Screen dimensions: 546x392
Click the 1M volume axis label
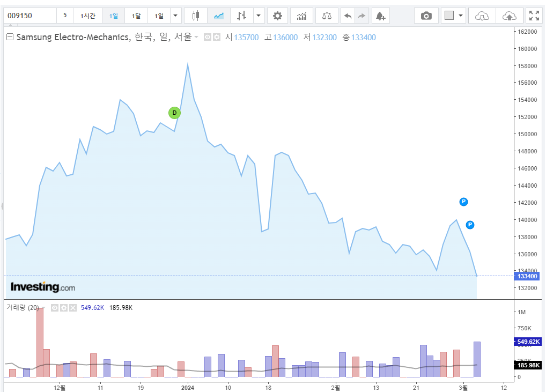[522, 312]
